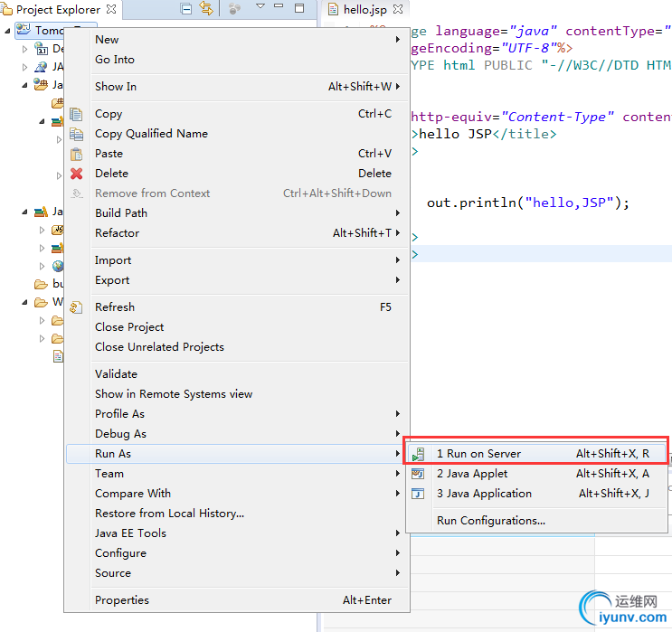Select Validate from the menu
672x632 pixels.
click(x=238, y=374)
